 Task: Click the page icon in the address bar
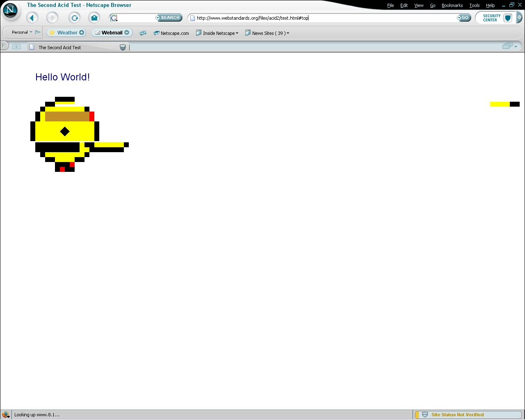(x=192, y=18)
